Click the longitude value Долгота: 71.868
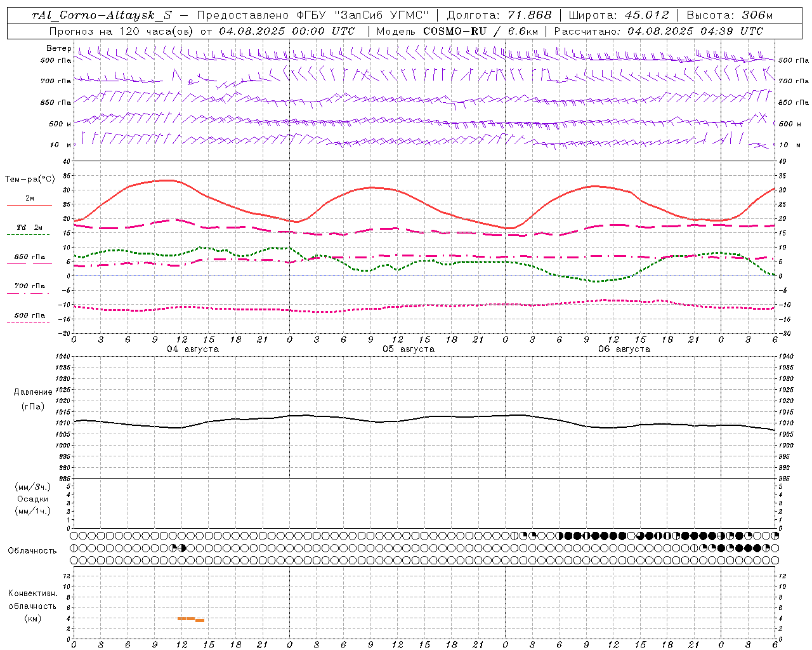Viewport: 812px width, 650px height. point(500,15)
